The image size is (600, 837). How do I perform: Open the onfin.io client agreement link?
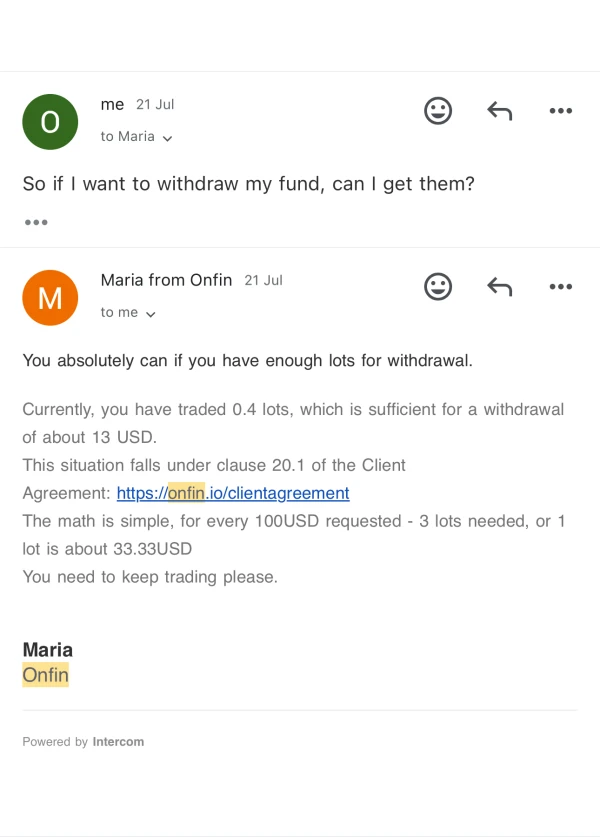click(x=233, y=493)
